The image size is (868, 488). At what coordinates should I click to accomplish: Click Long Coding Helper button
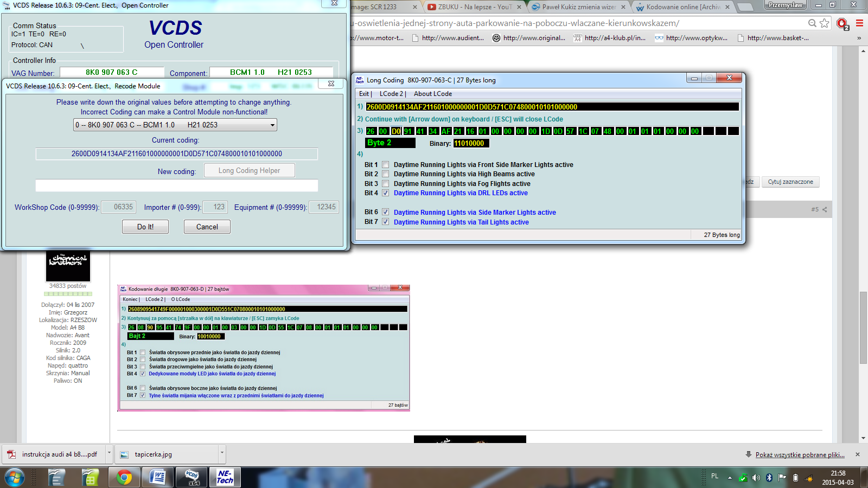[250, 170]
